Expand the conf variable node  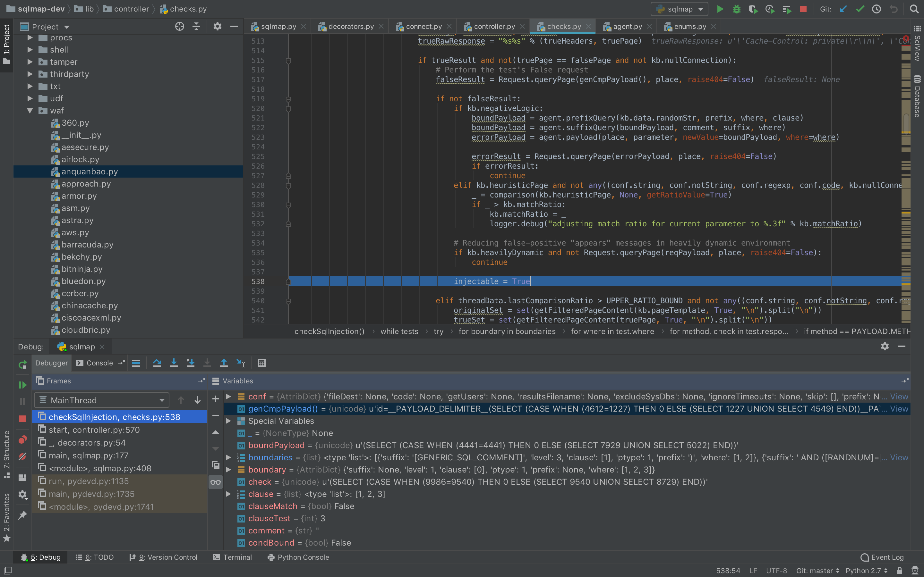coord(228,397)
